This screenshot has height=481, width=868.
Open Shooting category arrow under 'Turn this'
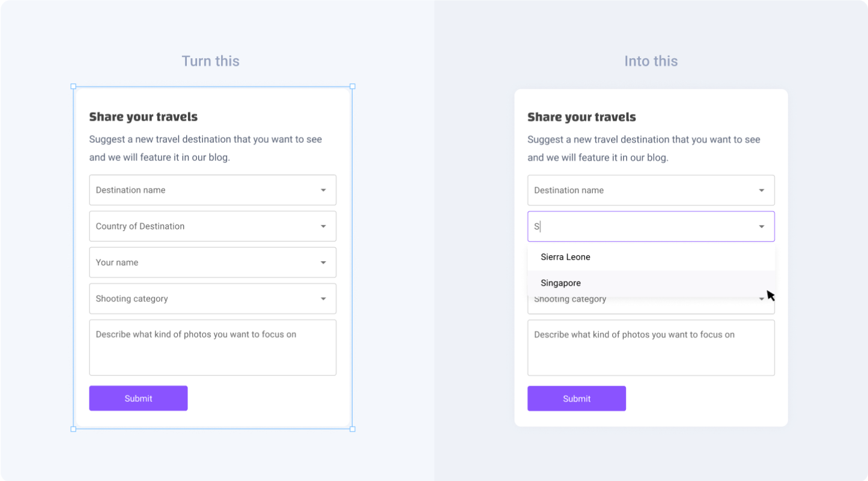click(x=323, y=299)
